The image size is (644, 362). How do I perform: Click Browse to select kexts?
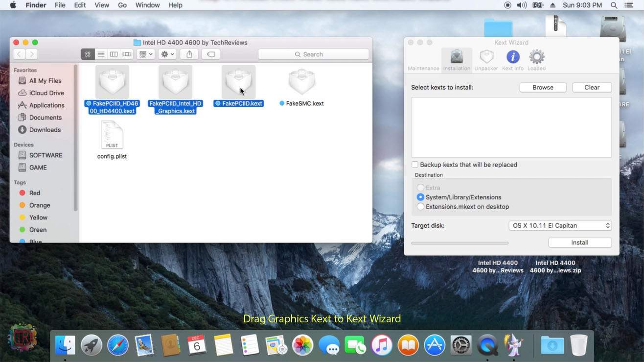point(543,87)
